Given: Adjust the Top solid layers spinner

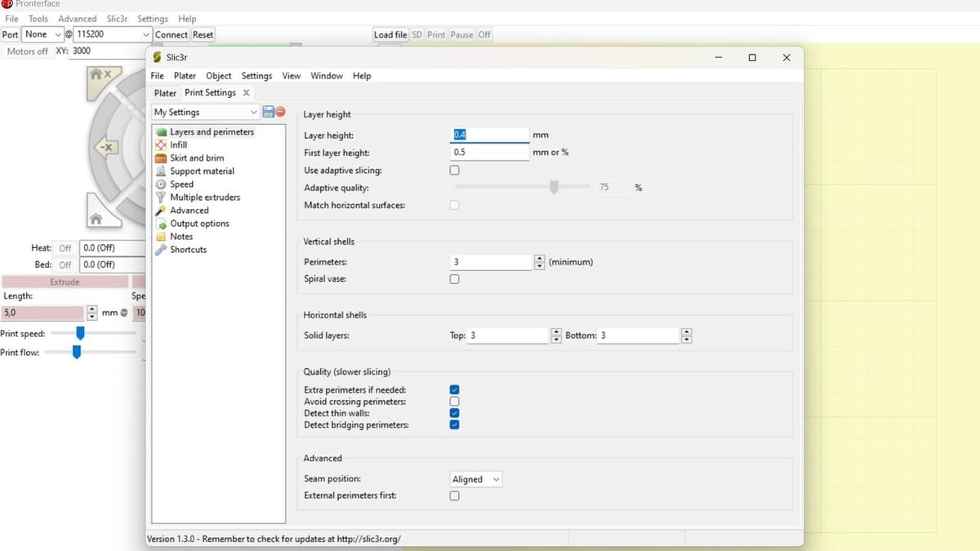Looking at the screenshot, I should coord(557,335).
